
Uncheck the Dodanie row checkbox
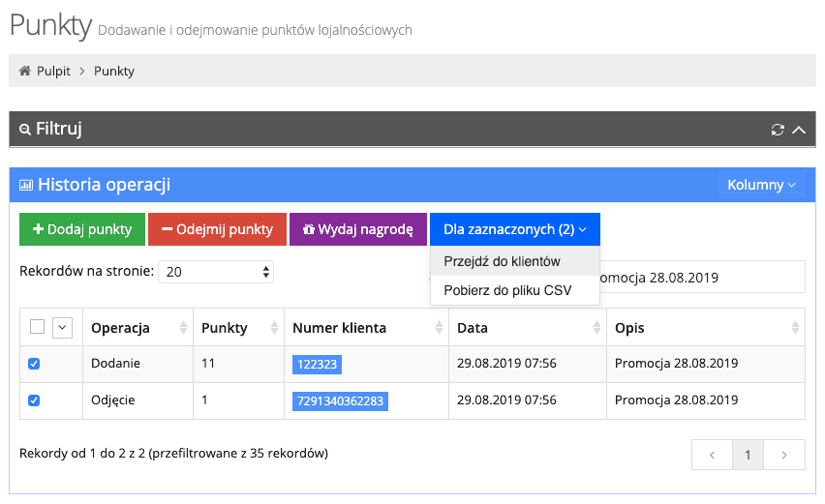[x=34, y=364]
